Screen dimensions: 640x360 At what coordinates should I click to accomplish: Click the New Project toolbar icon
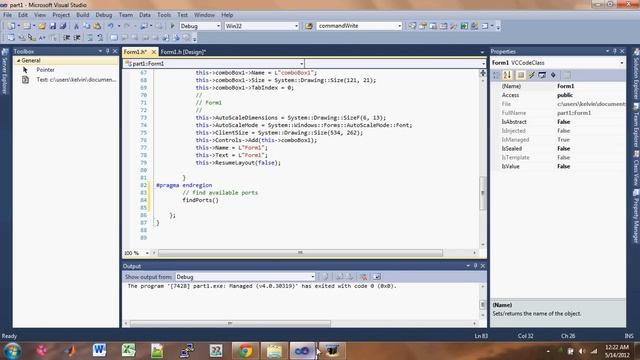[x=11, y=26]
